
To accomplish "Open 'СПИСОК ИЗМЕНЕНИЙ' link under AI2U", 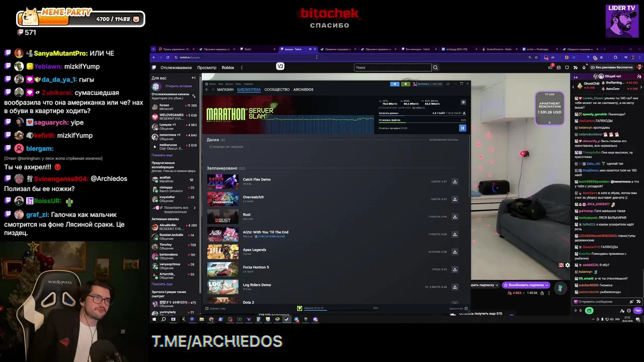I will [x=270, y=236].
